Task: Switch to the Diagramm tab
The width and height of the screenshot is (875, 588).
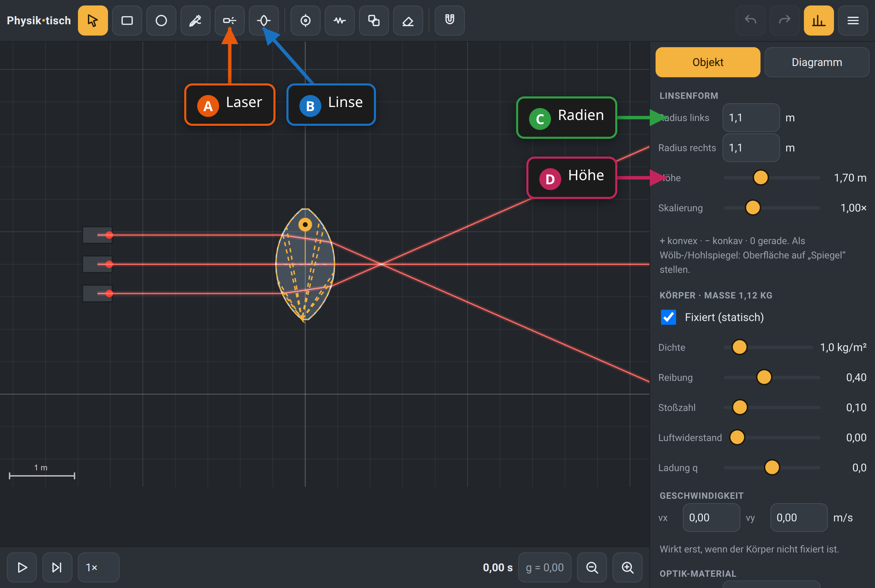Action: coord(817,62)
